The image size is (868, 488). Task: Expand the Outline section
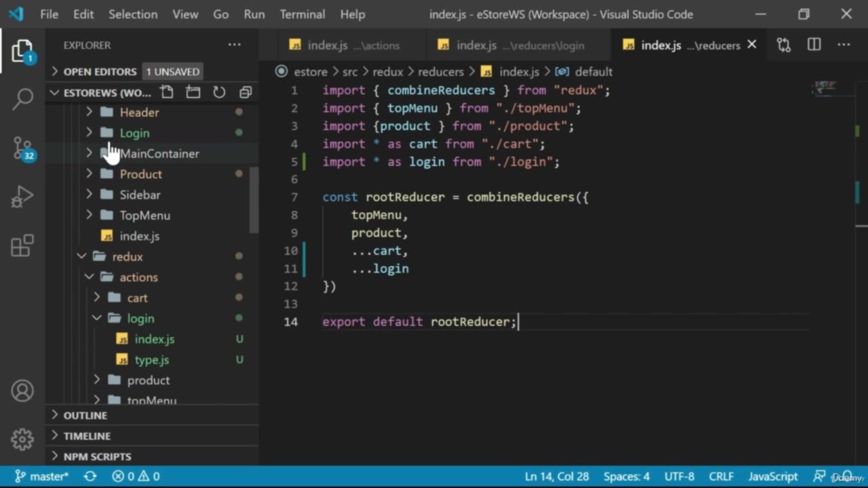coord(152,415)
